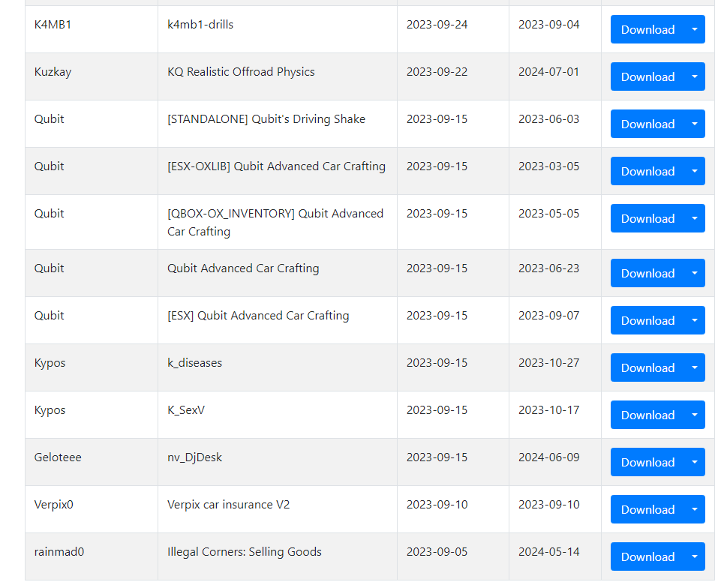Download the k4mb1-drills resource

[647, 30]
